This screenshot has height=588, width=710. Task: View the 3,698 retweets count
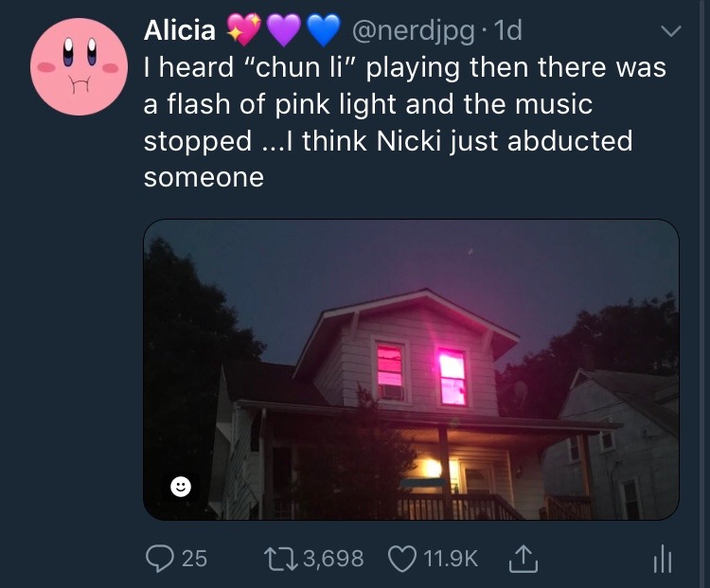[333, 558]
